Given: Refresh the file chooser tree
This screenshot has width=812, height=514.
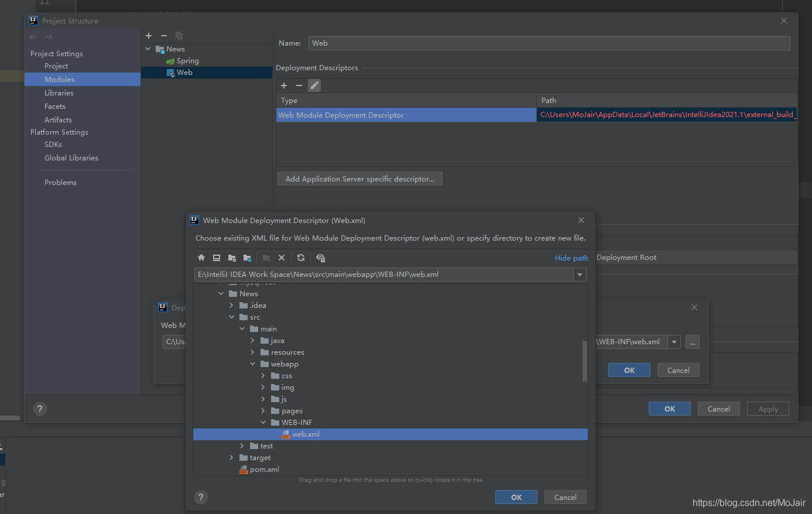Looking at the screenshot, I should (301, 258).
